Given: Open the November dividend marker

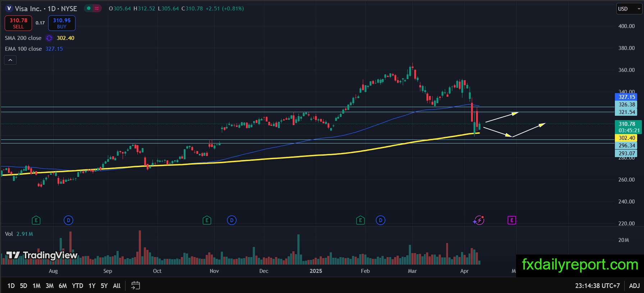Looking at the screenshot, I should (x=232, y=220).
